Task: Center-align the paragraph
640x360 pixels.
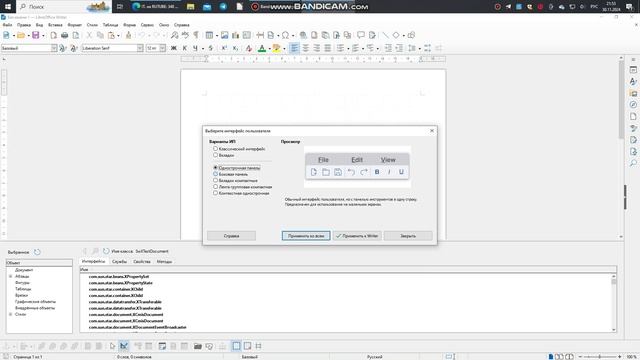Action: (305, 48)
